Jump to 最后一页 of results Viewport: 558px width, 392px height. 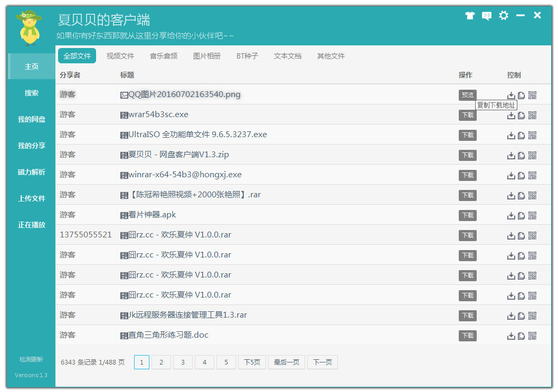pyautogui.click(x=287, y=362)
